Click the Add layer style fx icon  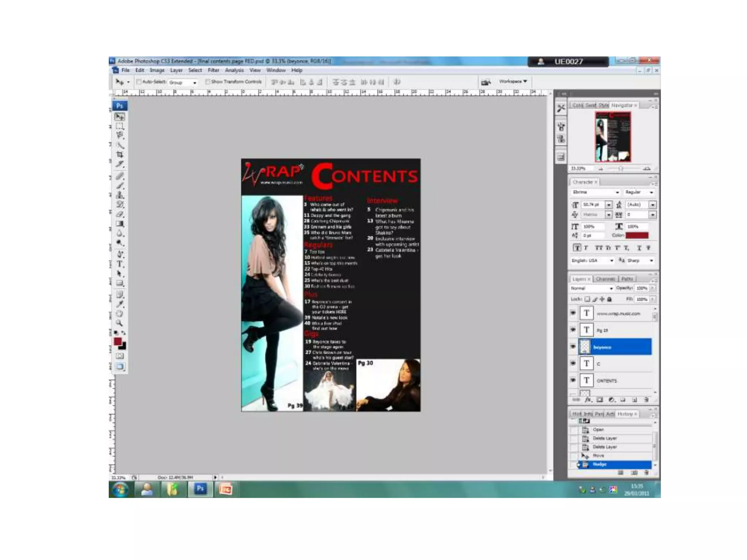coord(588,400)
